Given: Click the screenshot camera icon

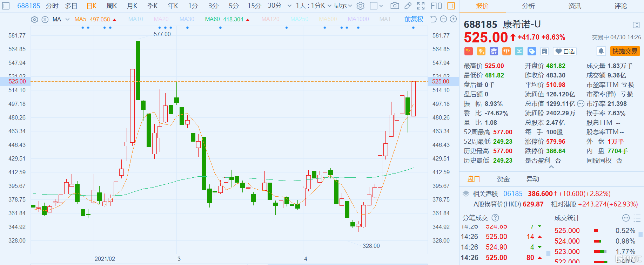Looking at the screenshot, I should [x=395, y=6].
